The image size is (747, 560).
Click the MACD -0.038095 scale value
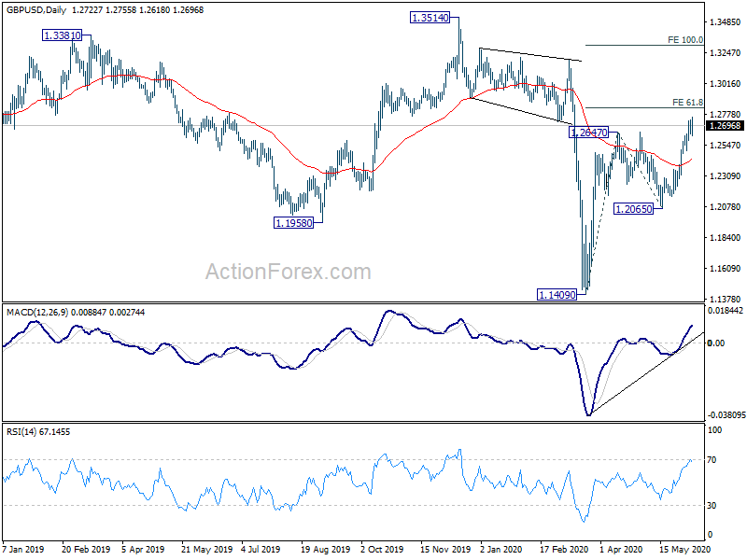point(726,415)
